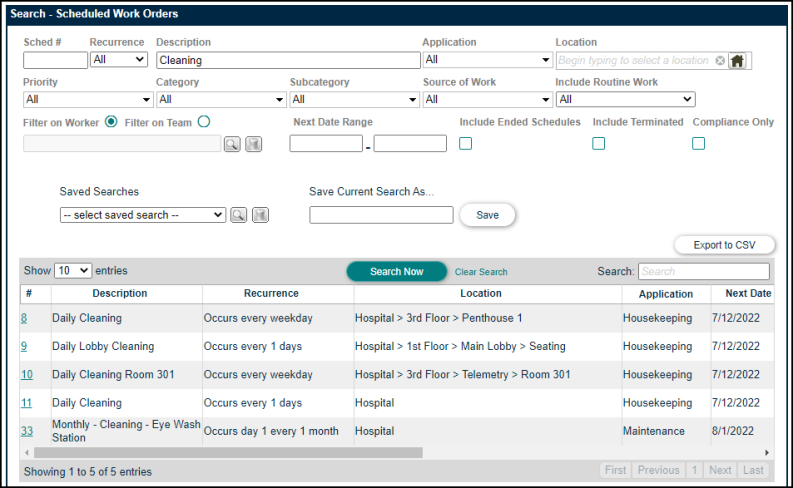
Task: Click the scrollbar left arrow
Action: tap(27, 453)
